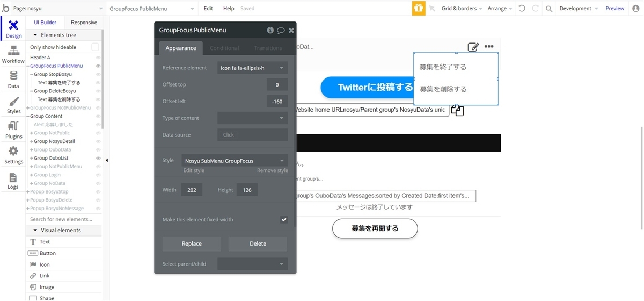644x301 pixels.
Task: Click the 募集を再開する button
Action: tap(375, 228)
